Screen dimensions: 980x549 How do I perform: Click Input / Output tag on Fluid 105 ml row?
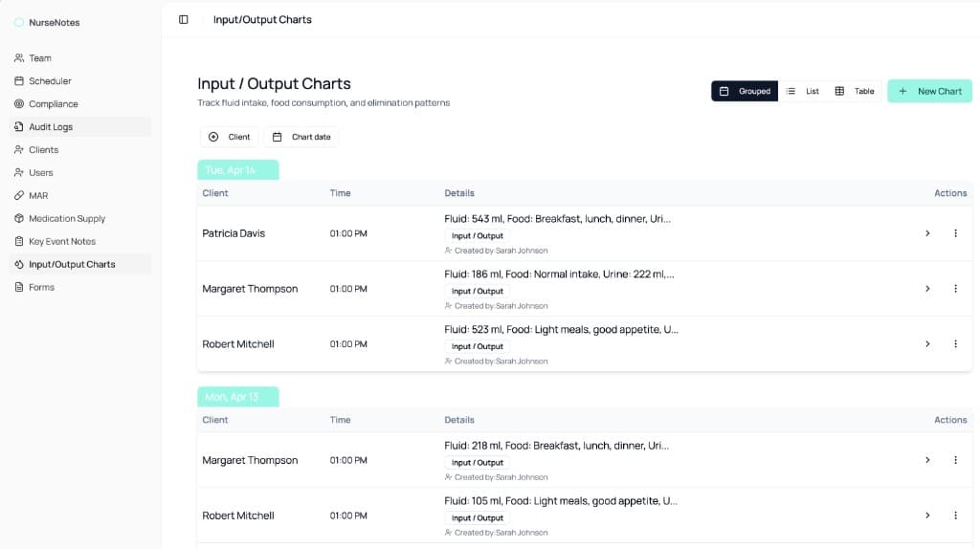[477, 517]
